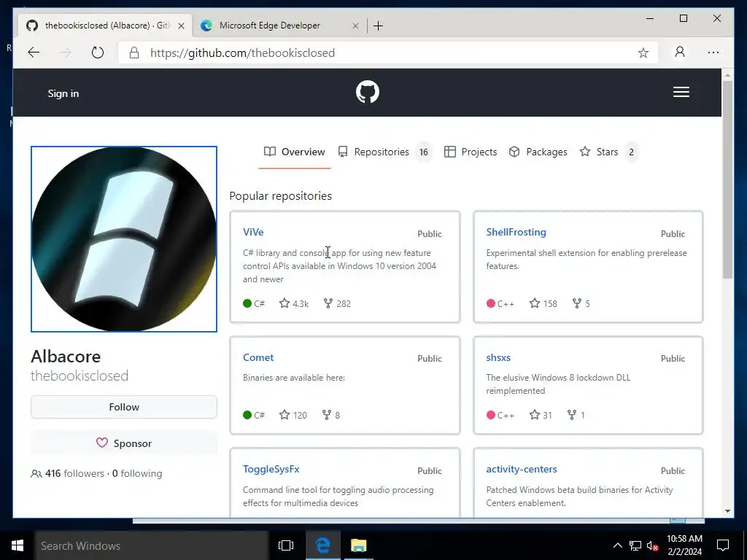Viewport: 747px width, 560px height.
Task: Open the ShellFrosting repository link
Action: click(x=516, y=232)
